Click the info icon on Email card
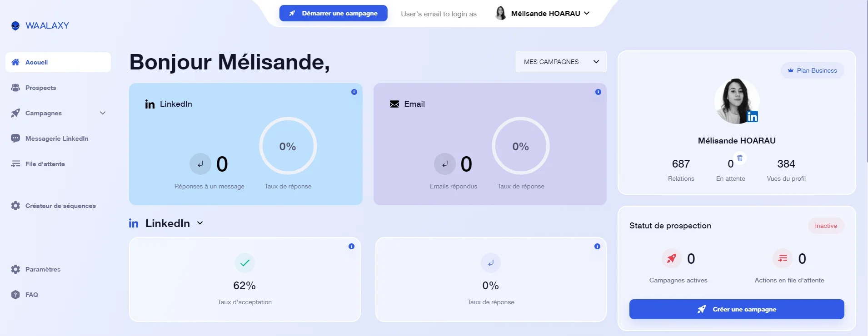 pyautogui.click(x=598, y=92)
